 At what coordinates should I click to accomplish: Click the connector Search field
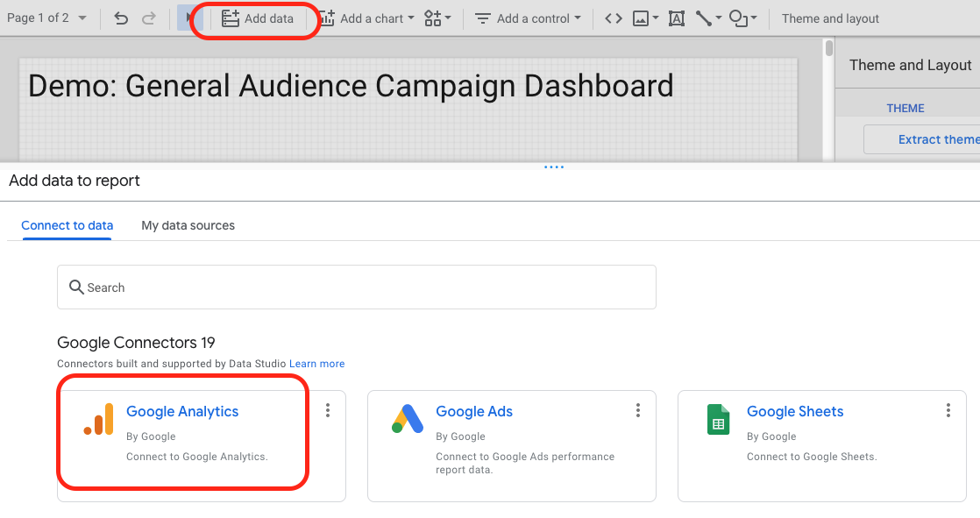pyautogui.click(x=356, y=287)
